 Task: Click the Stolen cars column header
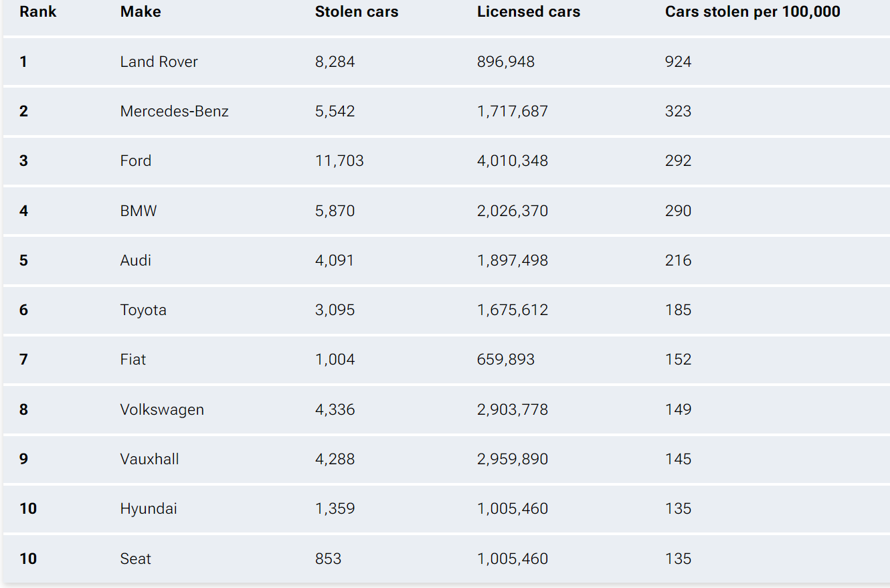(357, 12)
